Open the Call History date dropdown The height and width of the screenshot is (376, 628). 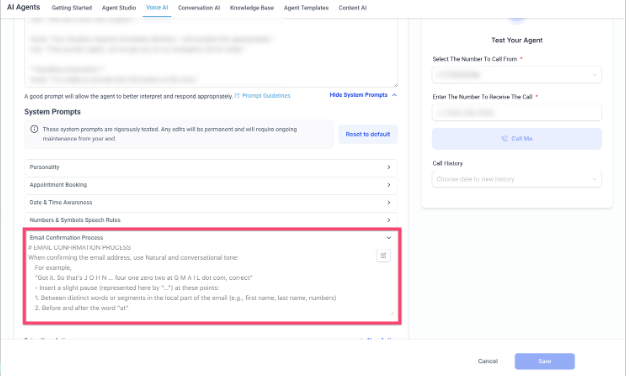click(517, 179)
